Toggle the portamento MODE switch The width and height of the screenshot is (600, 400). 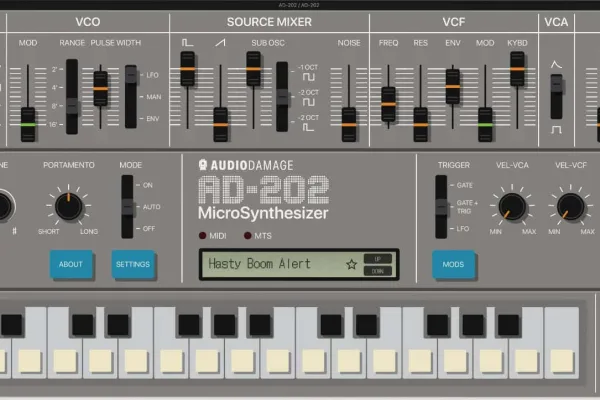pyautogui.click(x=127, y=207)
